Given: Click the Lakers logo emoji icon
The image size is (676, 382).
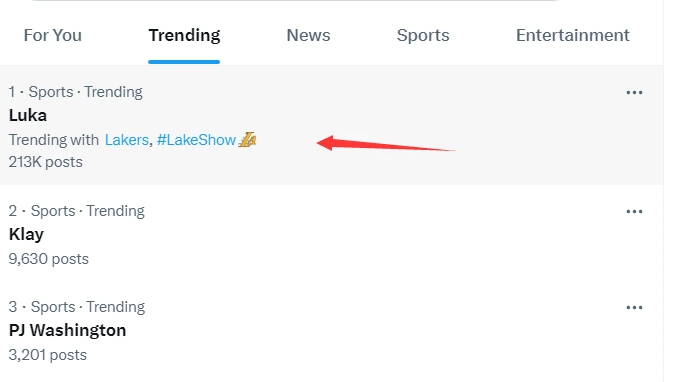Looking at the screenshot, I should [247, 140].
